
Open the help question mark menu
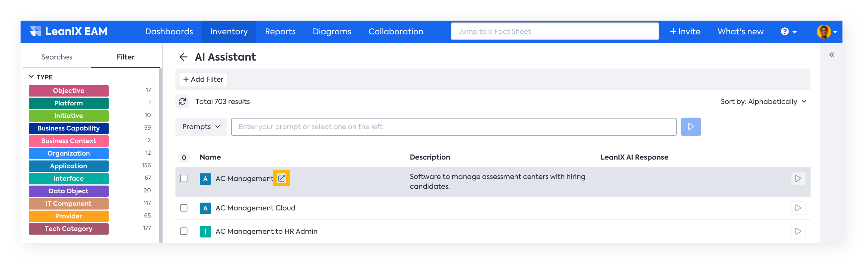pyautogui.click(x=788, y=32)
